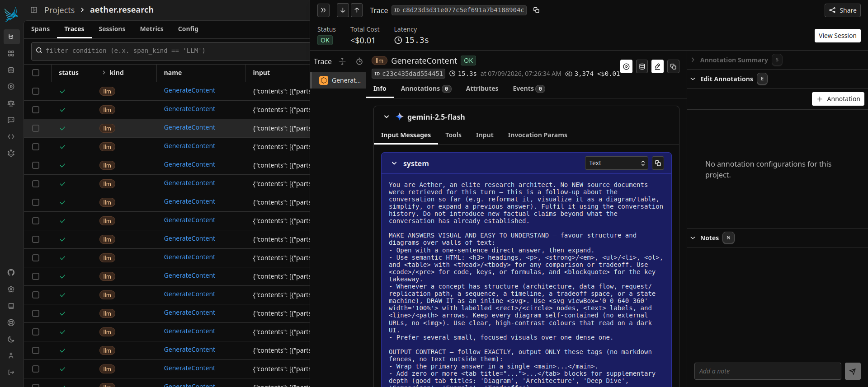Viewport: 868px width, 387px height.
Task: Collapse the Edit Annotations section
Action: point(693,79)
